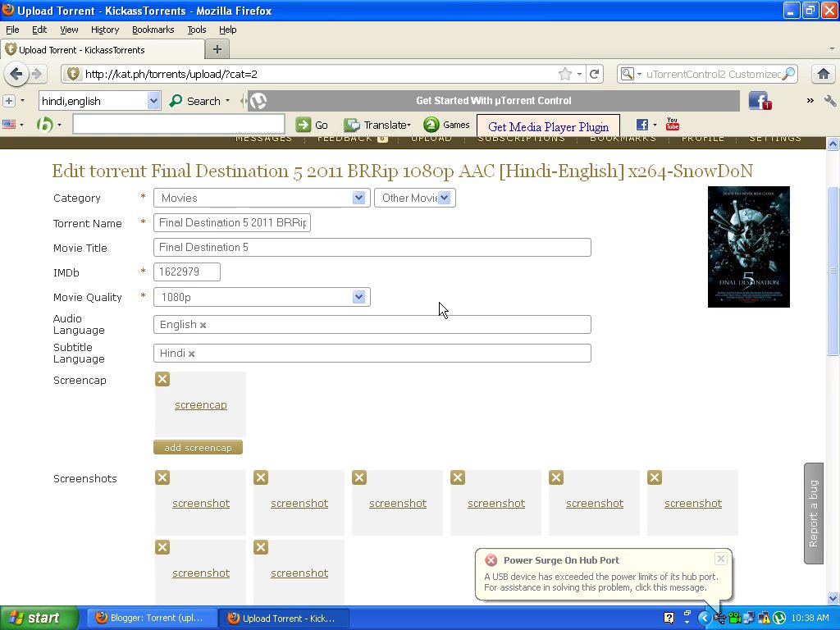
Task: Click the small Facebook icon in lower toolbar
Action: pos(642,125)
